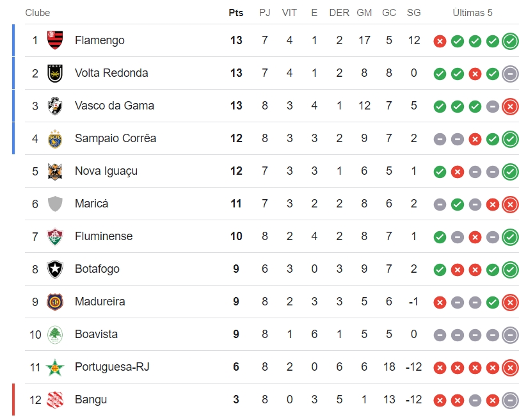Click the Nova Iguaçu club crest
The image size is (519, 420).
[x=55, y=171]
